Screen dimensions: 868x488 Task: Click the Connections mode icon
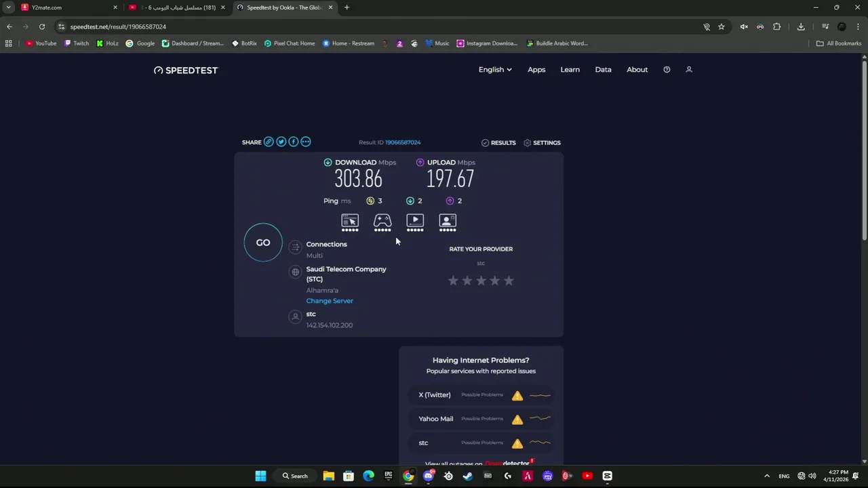pyautogui.click(x=295, y=247)
